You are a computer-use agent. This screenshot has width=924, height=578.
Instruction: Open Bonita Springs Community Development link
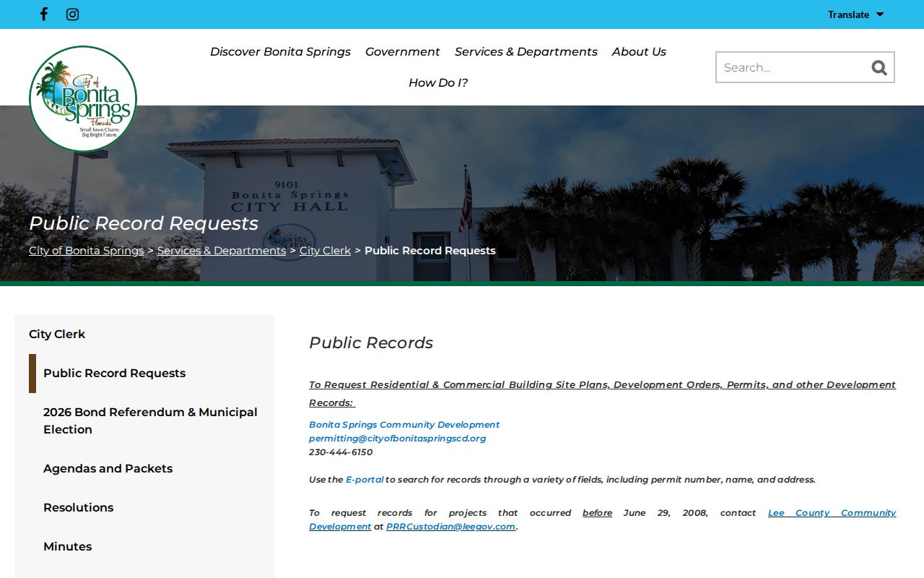pos(404,425)
